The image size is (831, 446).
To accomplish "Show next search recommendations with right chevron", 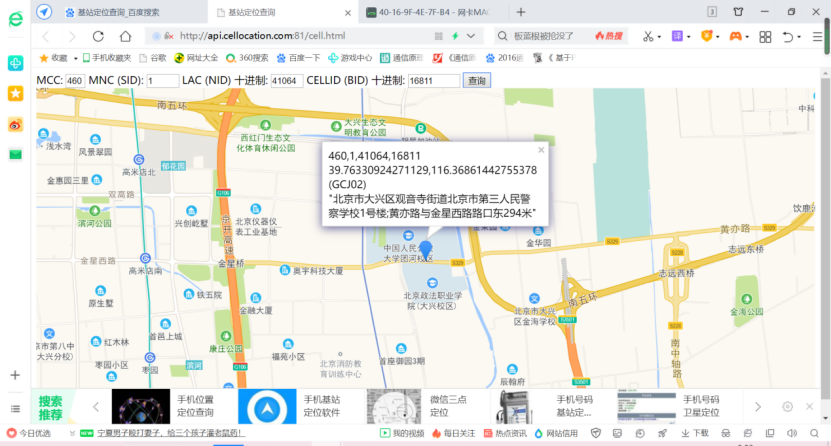I will coord(758,407).
